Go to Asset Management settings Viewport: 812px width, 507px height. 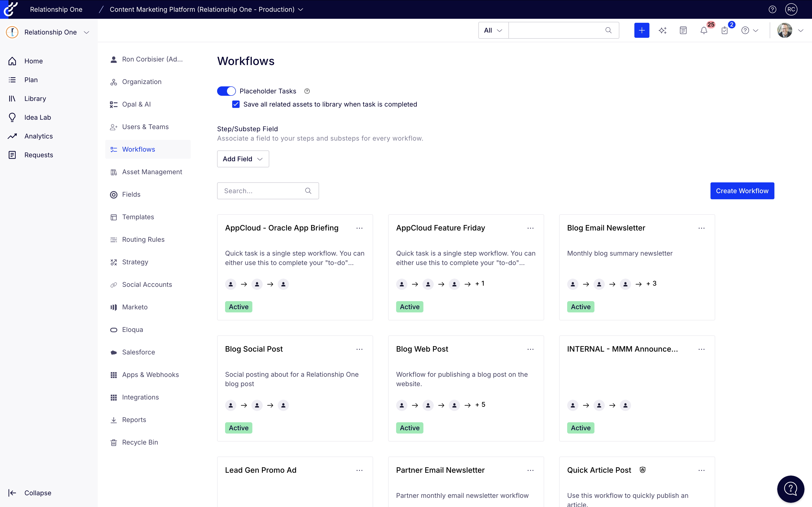point(152,172)
